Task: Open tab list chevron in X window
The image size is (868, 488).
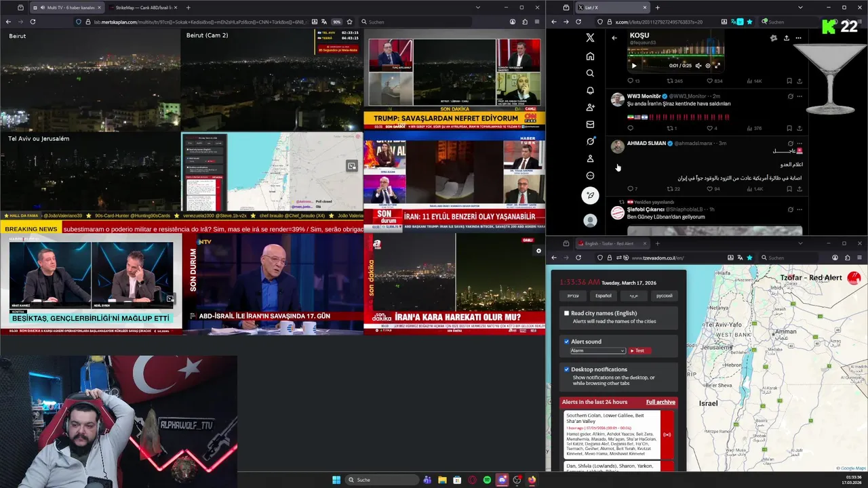Action: point(800,7)
